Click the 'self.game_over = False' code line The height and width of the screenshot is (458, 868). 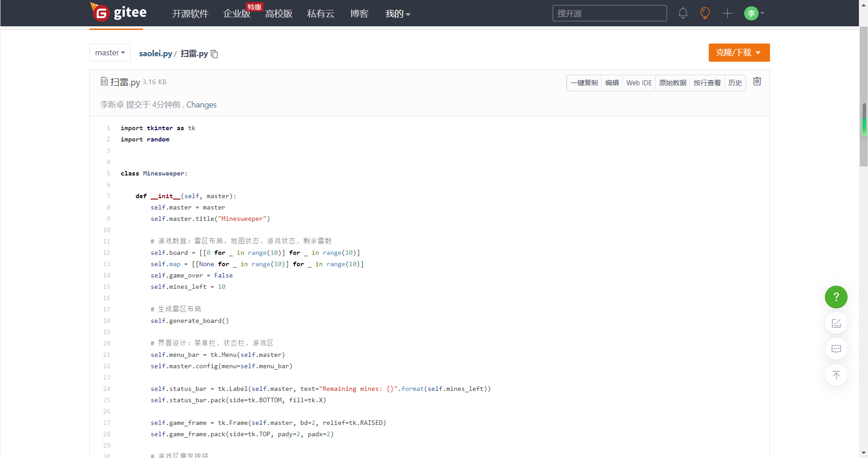[191, 275]
